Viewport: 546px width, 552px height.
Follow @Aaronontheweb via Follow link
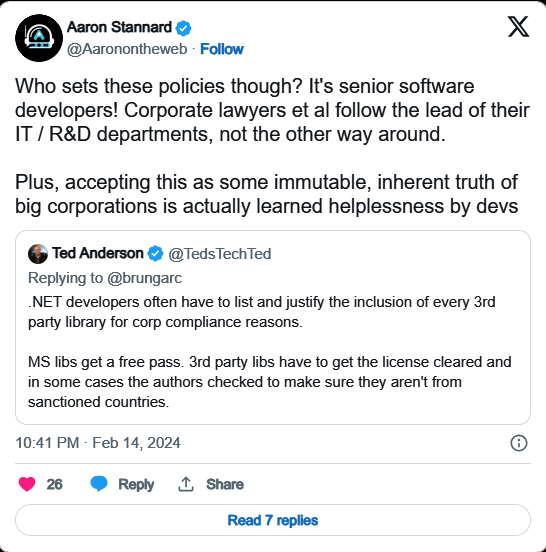222,49
